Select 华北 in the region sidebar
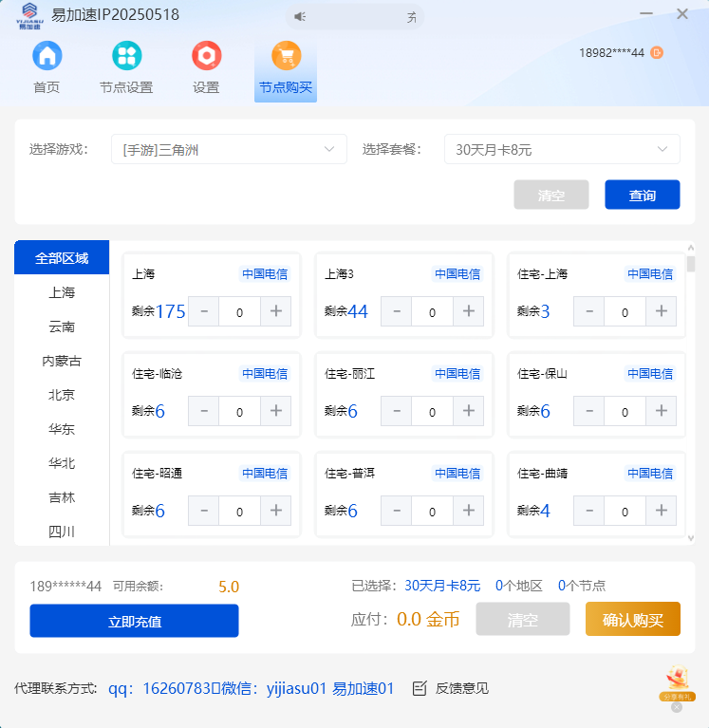 (x=62, y=463)
